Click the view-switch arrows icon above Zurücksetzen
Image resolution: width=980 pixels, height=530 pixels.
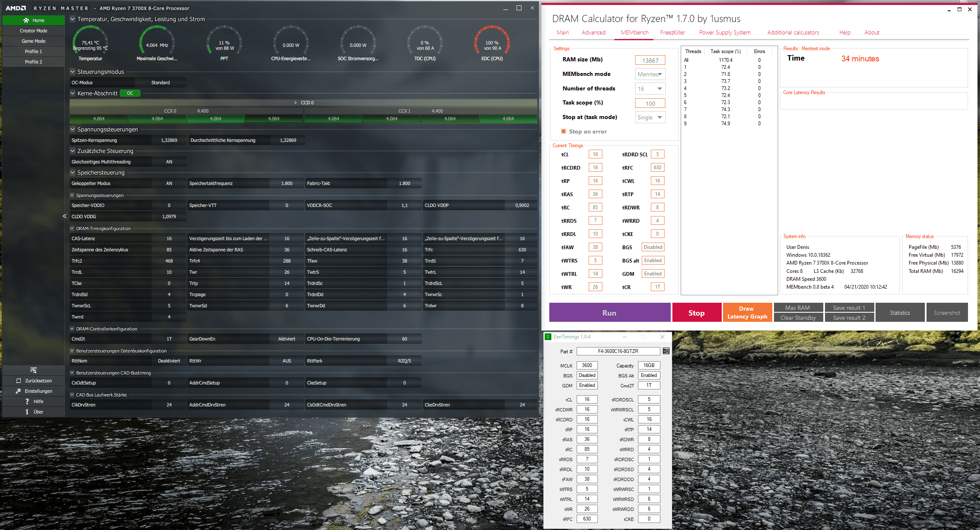coord(34,370)
